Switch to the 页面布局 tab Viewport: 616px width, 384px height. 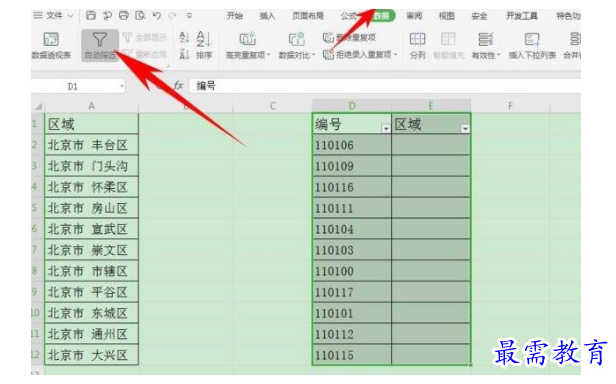point(308,16)
